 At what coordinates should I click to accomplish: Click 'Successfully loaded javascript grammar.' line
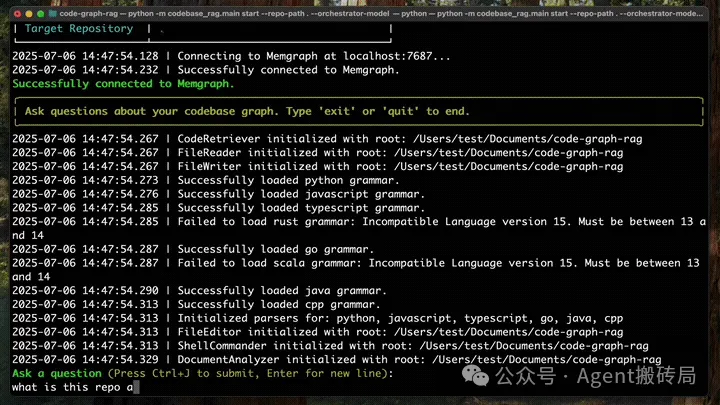pyautogui.click(x=219, y=194)
